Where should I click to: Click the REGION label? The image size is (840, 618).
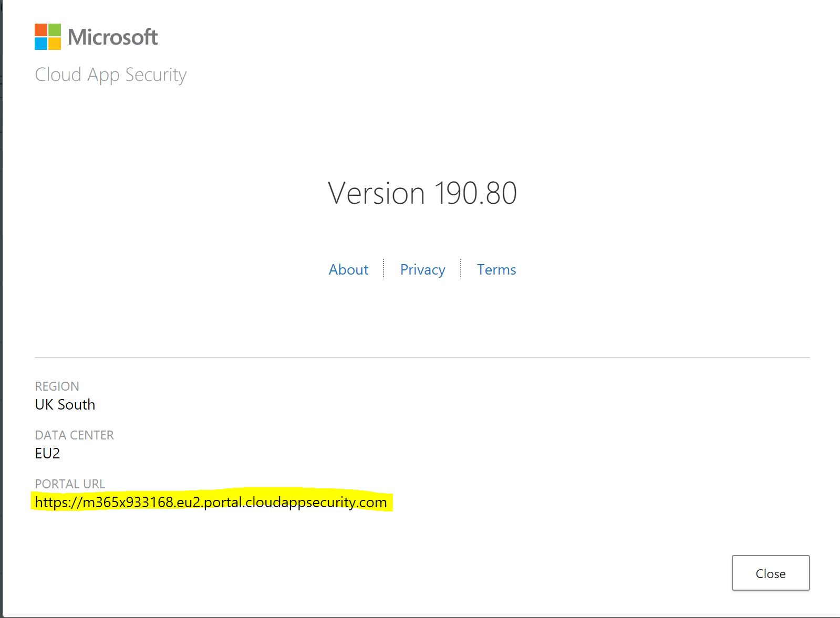tap(57, 386)
